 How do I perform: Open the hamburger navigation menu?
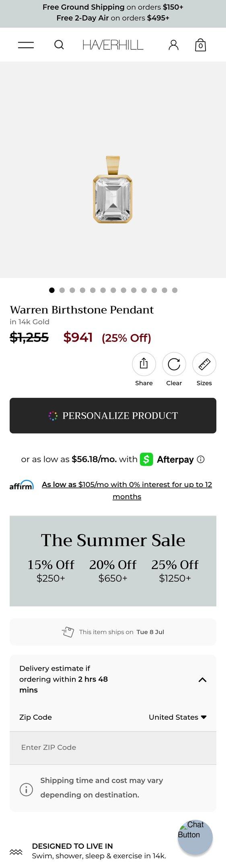26,45
